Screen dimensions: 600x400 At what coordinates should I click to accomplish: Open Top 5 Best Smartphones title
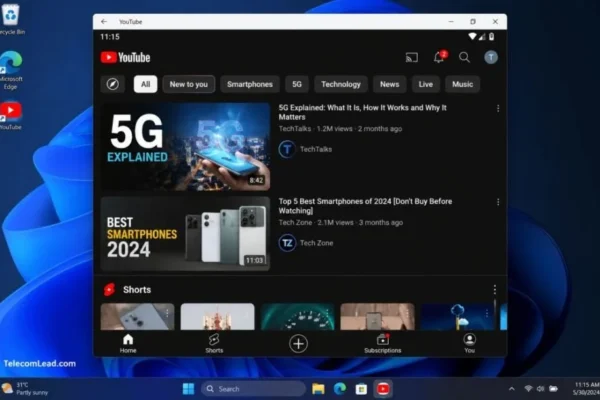point(365,206)
